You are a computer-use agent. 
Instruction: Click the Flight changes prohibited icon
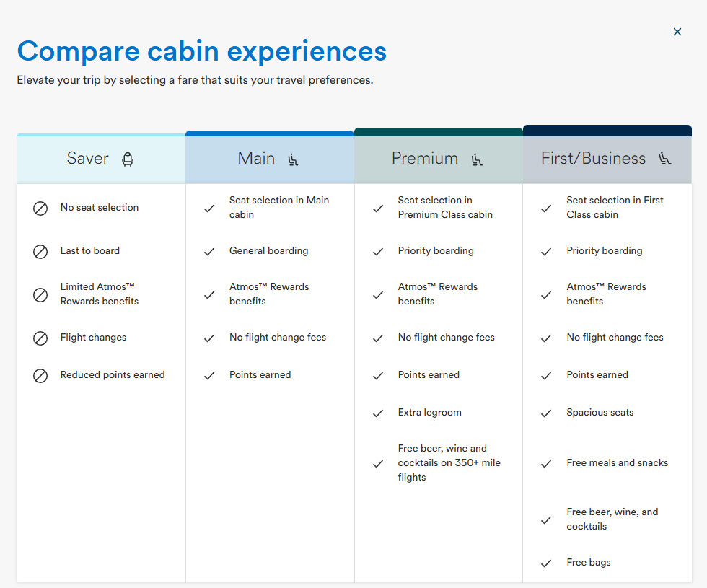coord(40,338)
